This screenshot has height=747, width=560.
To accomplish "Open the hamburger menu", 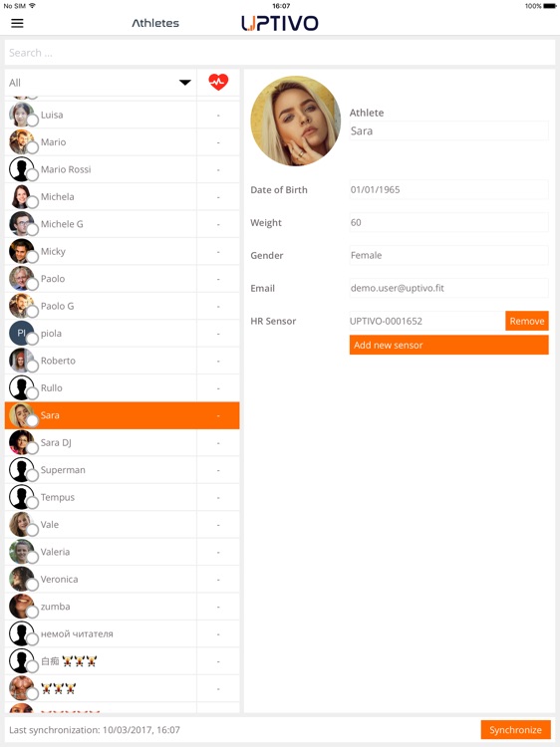I will tap(17, 23).
